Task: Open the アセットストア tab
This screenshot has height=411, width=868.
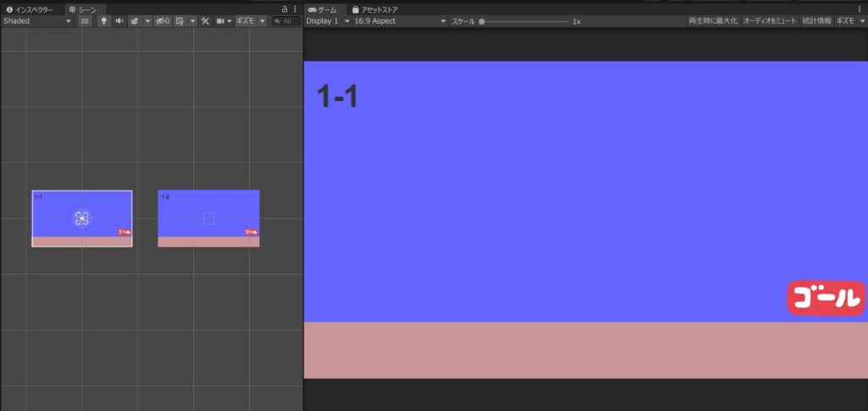Action: pos(376,9)
